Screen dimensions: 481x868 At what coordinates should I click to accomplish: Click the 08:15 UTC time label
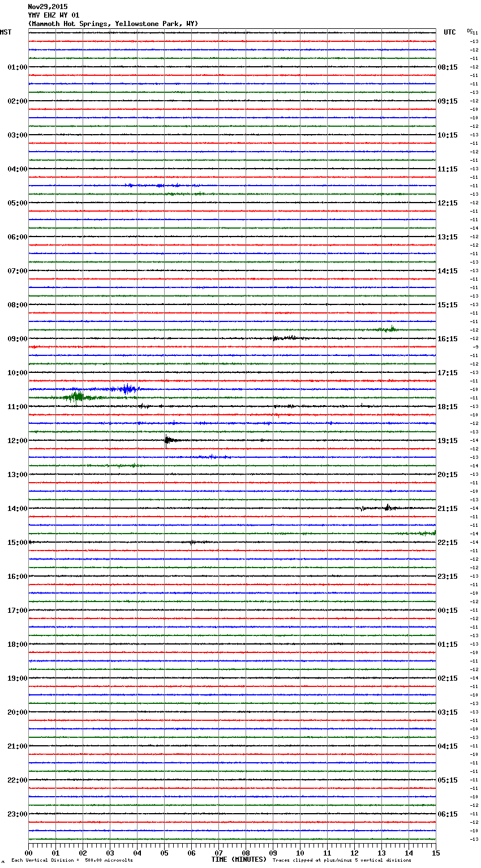click(x=448, y=67)
